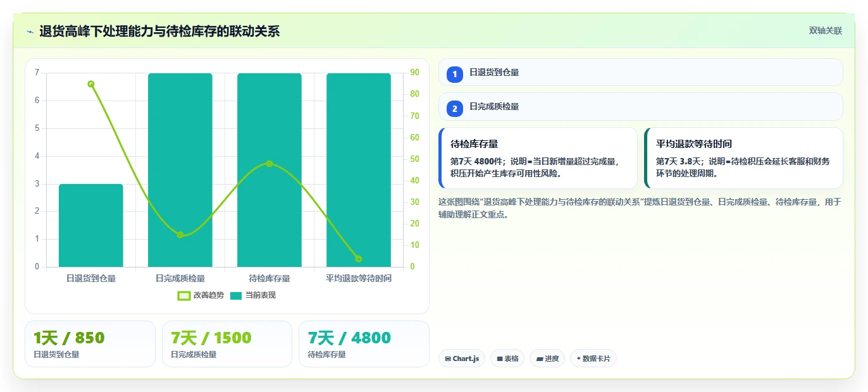Open the 平均退款等待时间 info card

pyautogui.click(x=743, y=158)
